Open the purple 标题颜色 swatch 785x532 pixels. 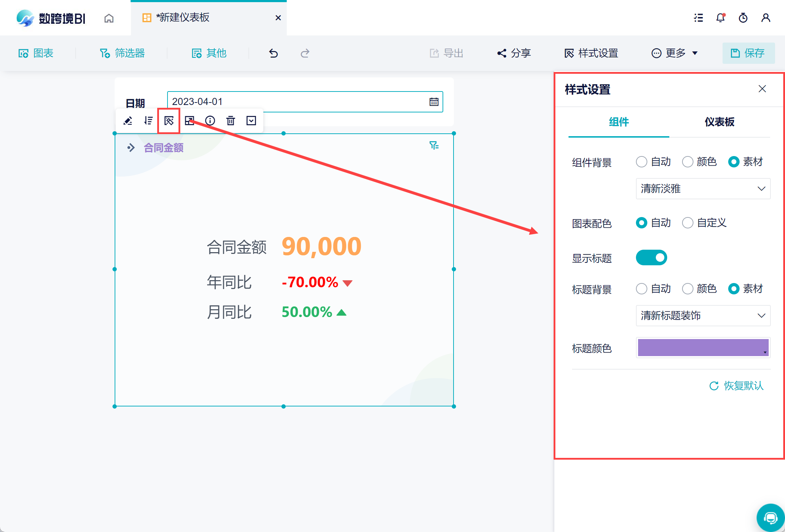(703, 348)
